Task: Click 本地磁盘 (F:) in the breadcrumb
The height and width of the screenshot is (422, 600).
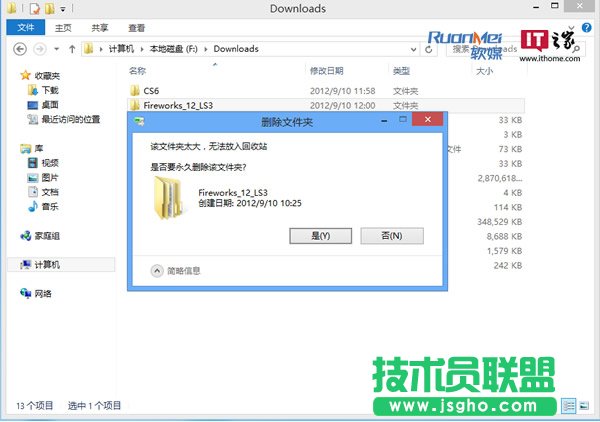Action: tap(173, 49)
